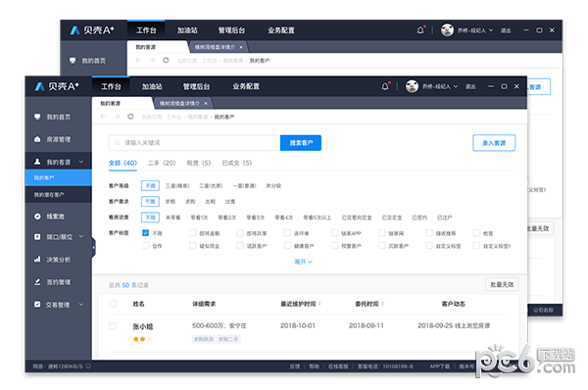Tick the checkbox for the 张小姐 row
The height and width of the screenshot is (390, 588).
pyautogui.click(x=113, y=326)
